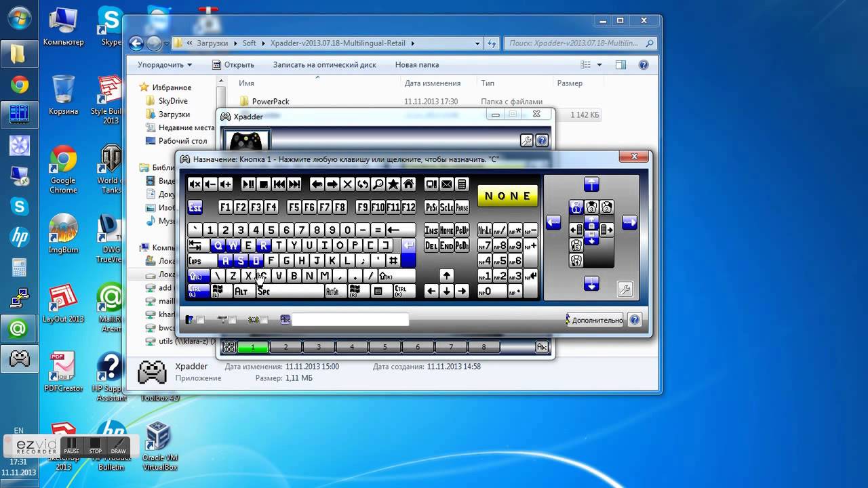Select mouse wheel tilt left

tap(576, 230)
